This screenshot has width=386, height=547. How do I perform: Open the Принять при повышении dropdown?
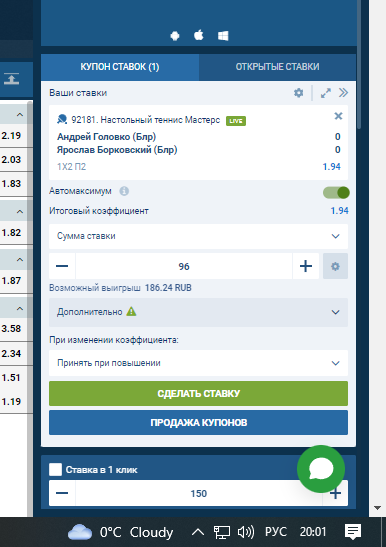[x=198, y=363]
